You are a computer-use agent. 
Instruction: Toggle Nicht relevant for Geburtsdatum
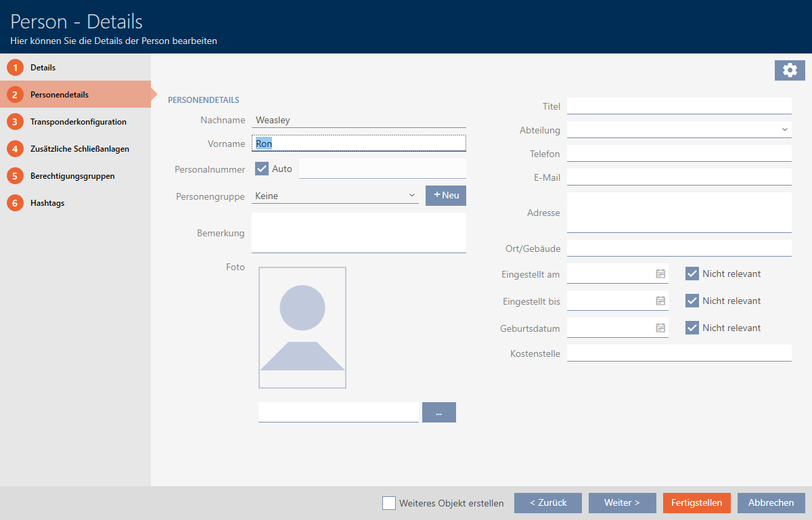point(692,328)
